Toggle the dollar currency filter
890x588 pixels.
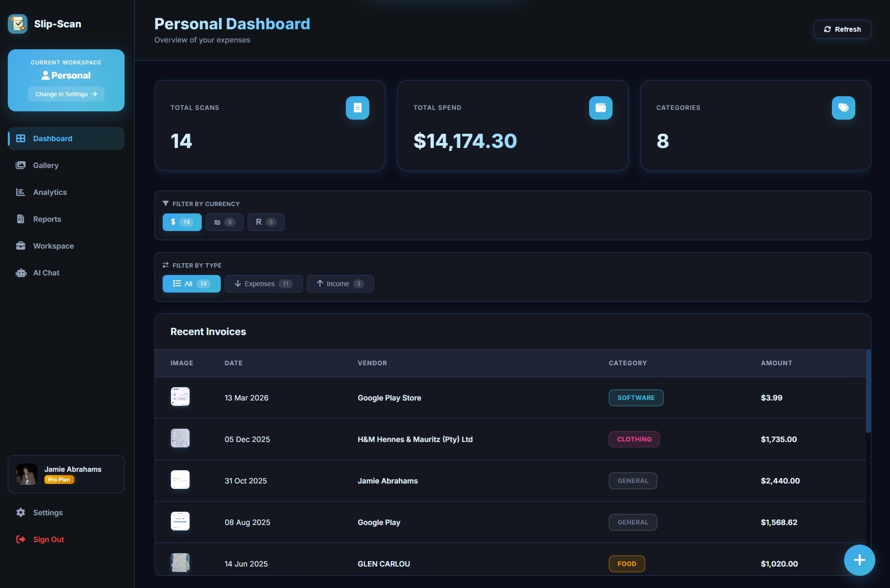point(182,222)
